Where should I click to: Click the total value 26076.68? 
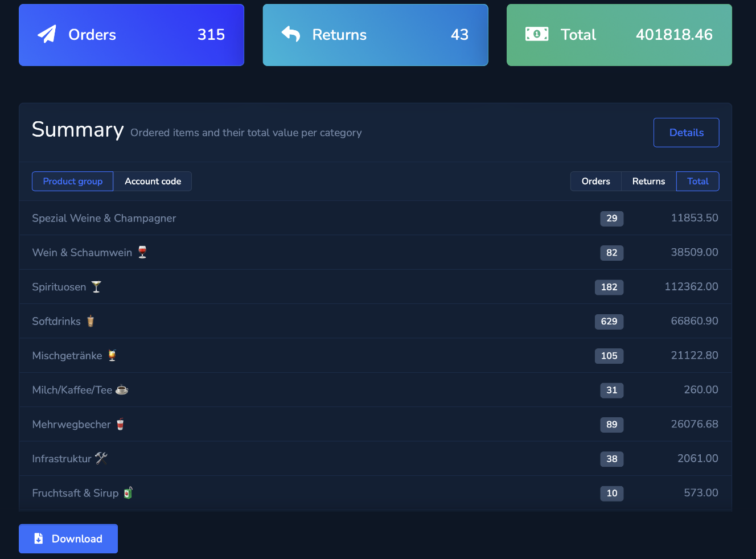pyautogui.click(x=695, y=424)
